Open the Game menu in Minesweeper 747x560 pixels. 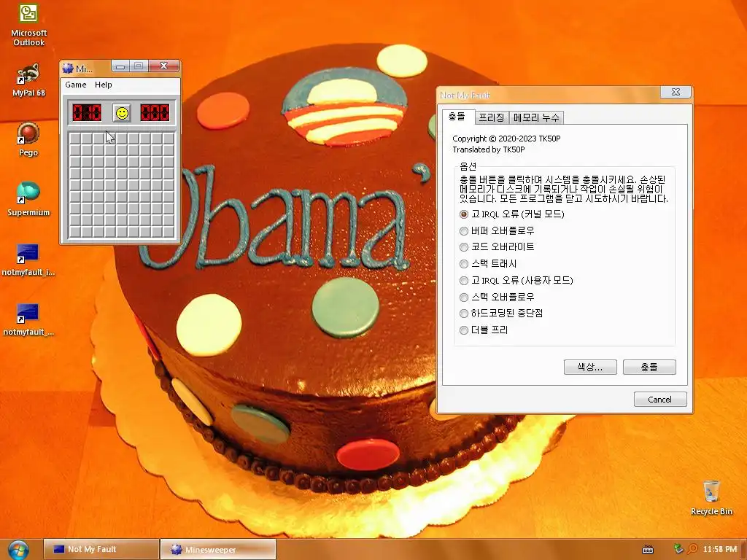pyautogui.click(x=76, y=85)
